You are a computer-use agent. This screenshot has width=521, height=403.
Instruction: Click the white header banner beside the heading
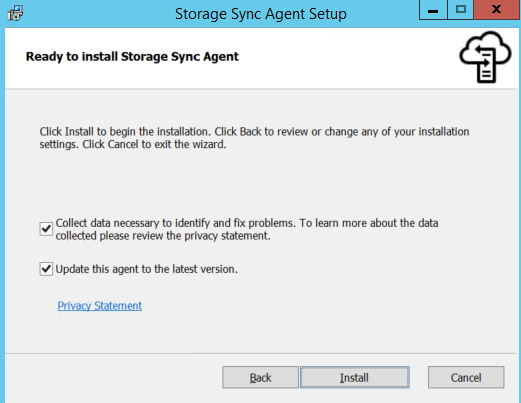point(347,58)
